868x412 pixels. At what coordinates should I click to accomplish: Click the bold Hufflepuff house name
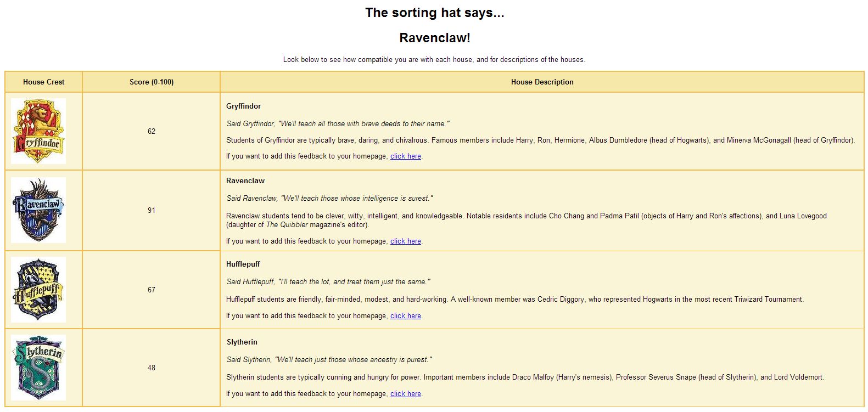(243, 264)
